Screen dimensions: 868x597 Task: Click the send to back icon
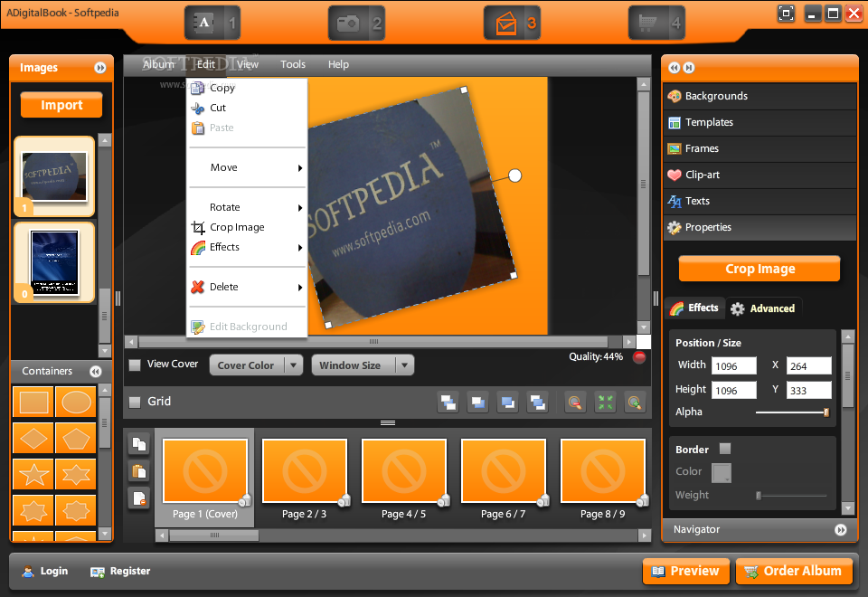[537, 403]
